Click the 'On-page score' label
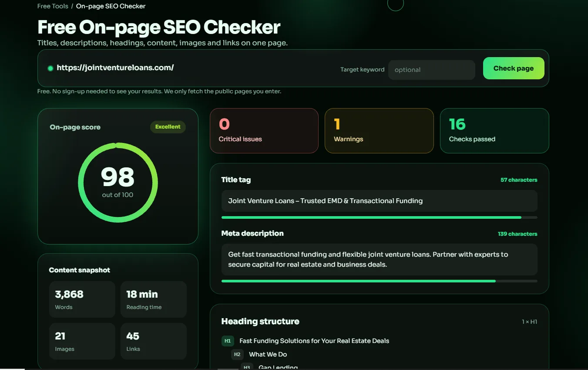Image resolution: width=588 pixels, height=370 pixels. pyautogui.click(x=75, y=127)
